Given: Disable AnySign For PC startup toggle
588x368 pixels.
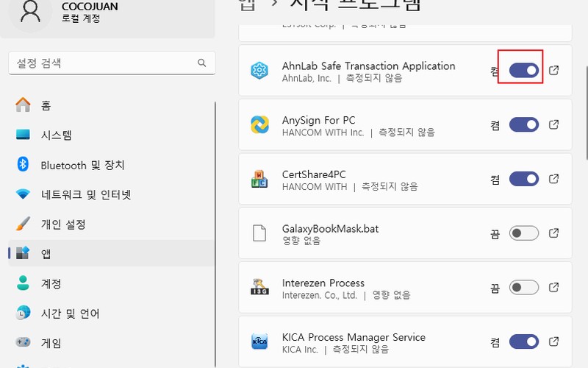Looking at the screenshot, I should pos(524,124).
